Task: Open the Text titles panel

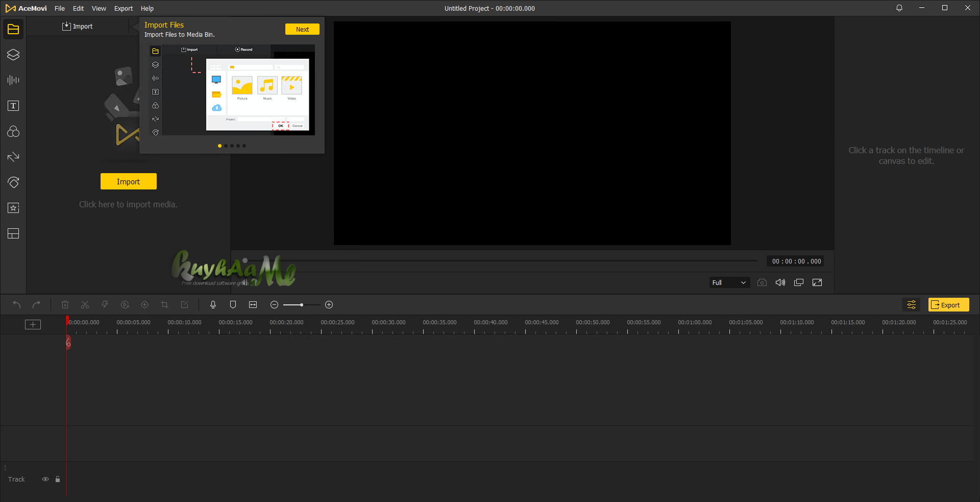Action: click(13, 106)
